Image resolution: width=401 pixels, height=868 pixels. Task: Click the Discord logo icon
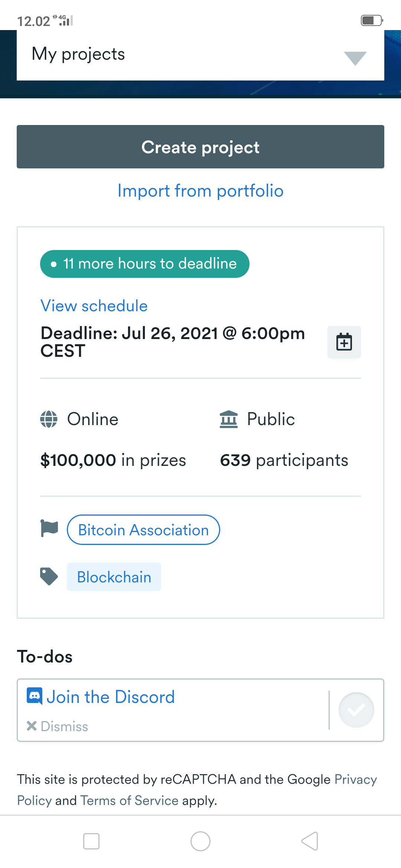[35, 696]
